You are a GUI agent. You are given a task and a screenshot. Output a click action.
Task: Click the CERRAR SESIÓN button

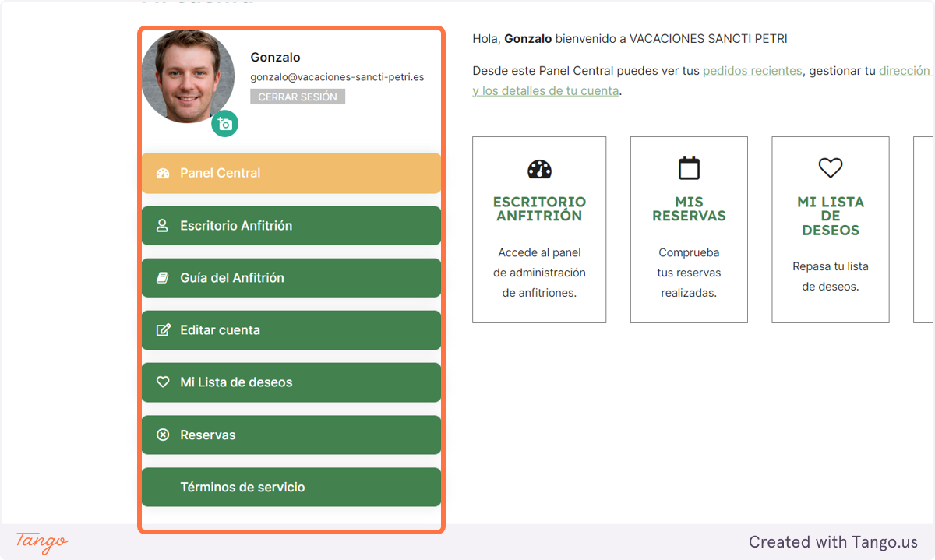click(x=298, y=97)
